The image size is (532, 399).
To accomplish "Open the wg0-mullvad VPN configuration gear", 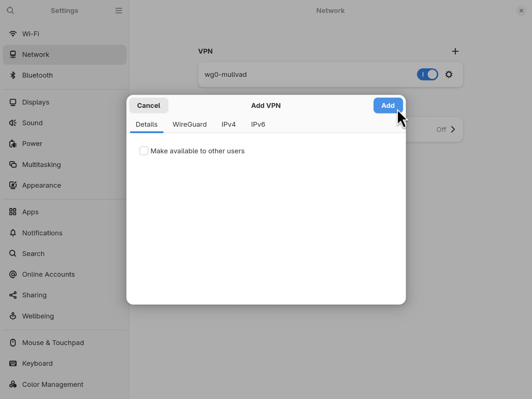I will coord(449,74).
